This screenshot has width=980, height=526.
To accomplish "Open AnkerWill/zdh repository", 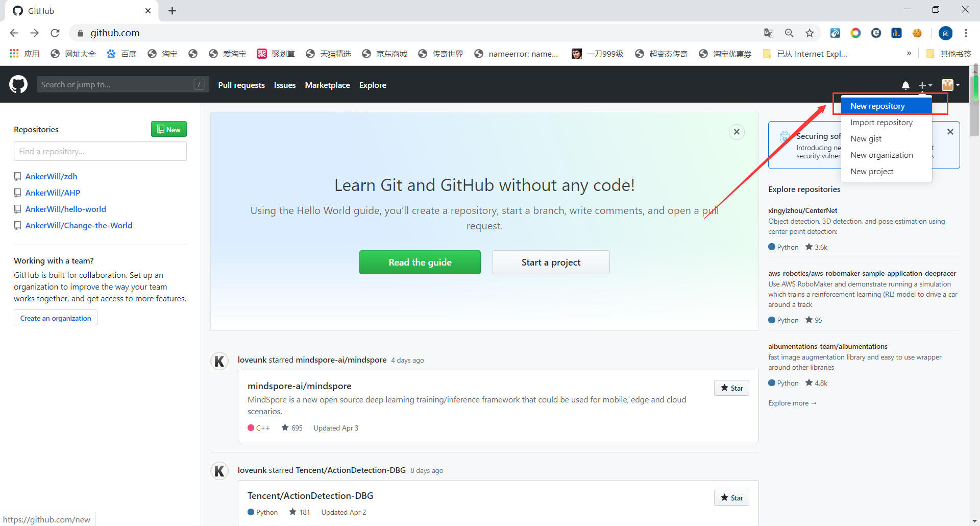I will coord(52,176).
